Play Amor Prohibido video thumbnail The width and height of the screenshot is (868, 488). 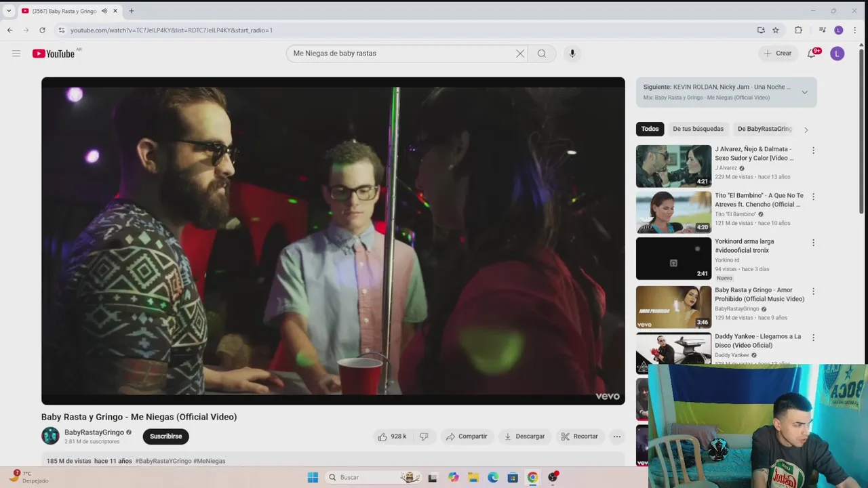click(x=673, y=307)
